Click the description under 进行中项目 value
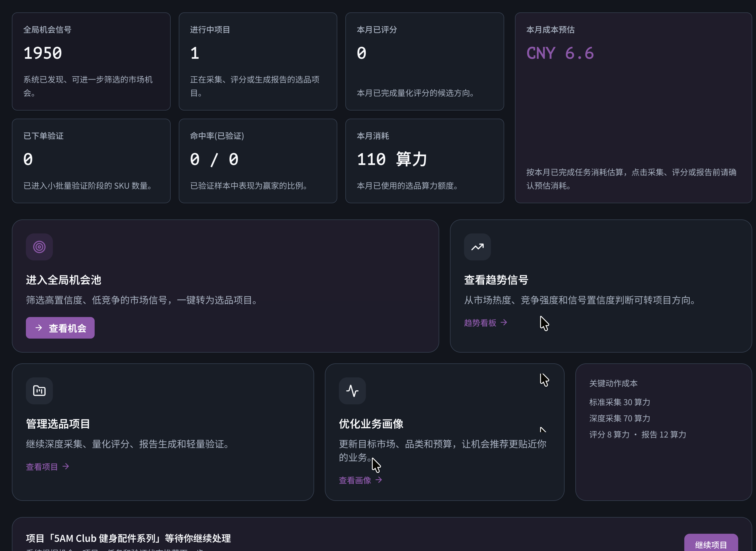The image size is (756, 551). coord(255,86)
